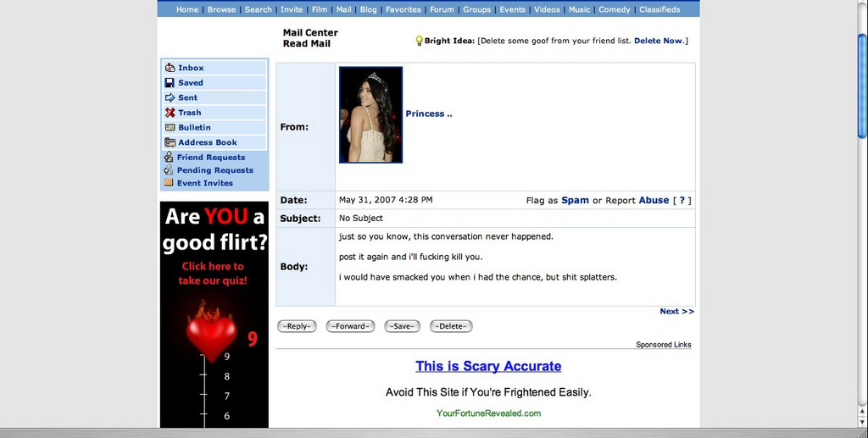Click the Sent arrow icon
The width and height of the screenshot is (868, 438).
coord(170,97)
